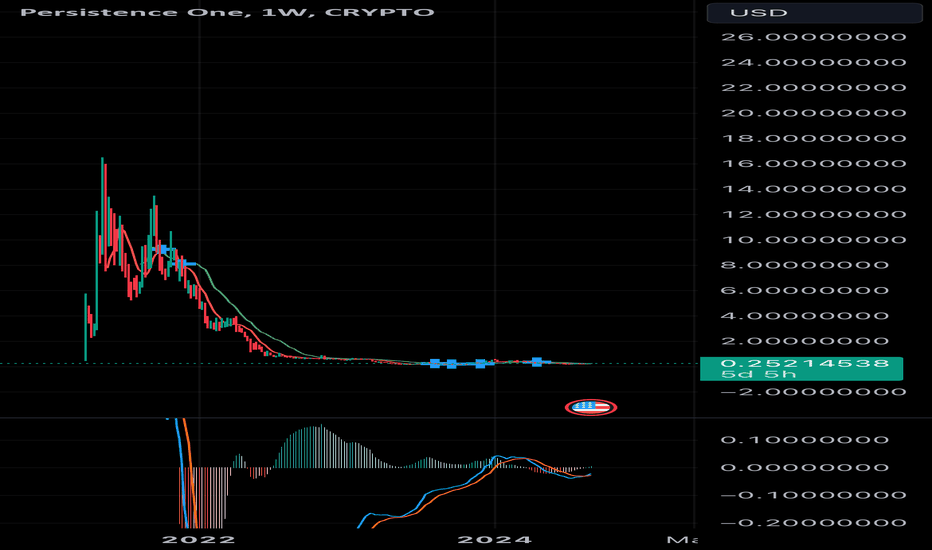Image resolution: width=932 pixels, height=550 pixels.
Task: Click the 0.10000000 indicator axis label
Action: (805, 440)
